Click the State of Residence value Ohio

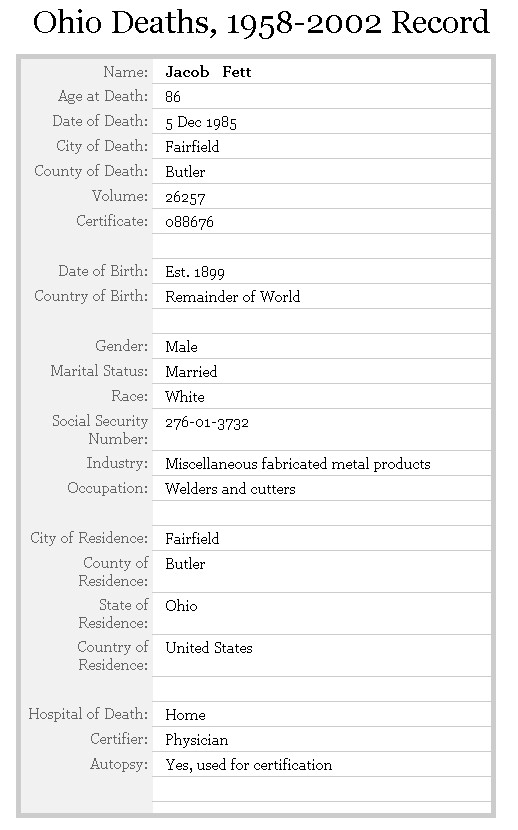point(181,606)
